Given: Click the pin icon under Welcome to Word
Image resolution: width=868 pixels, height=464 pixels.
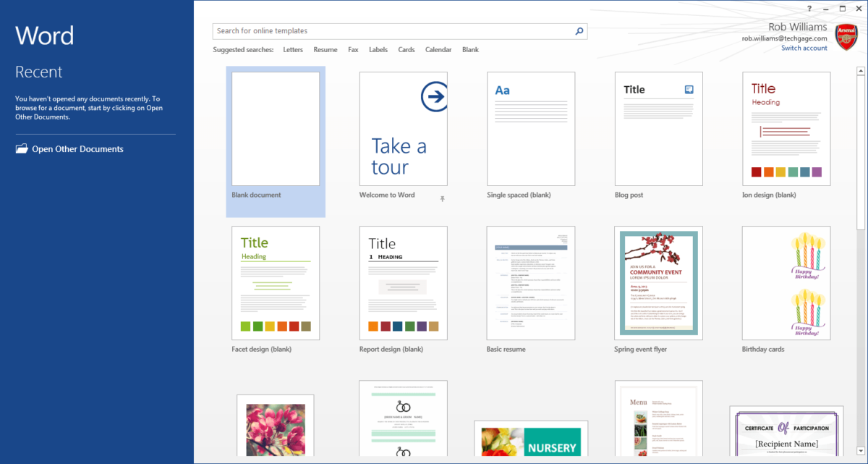Looking at the screenshot, I should pyautogui.click(x=443, y=198).
